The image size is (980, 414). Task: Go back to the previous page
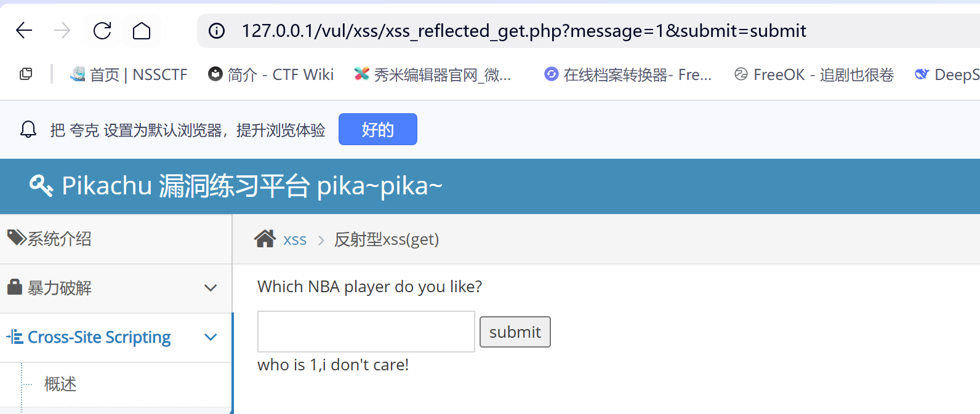pyautogui.click(x=24, y=30)
